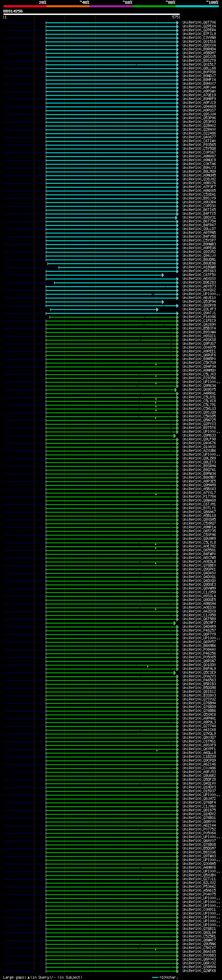
Task: Open hit UniRef100_Q6T706
Action: [x=199, y=23]
